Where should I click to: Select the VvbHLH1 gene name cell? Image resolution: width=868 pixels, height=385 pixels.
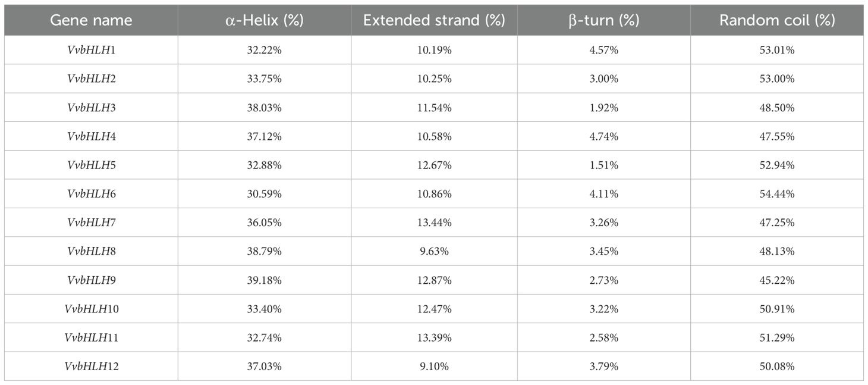(x=91, y=50)
